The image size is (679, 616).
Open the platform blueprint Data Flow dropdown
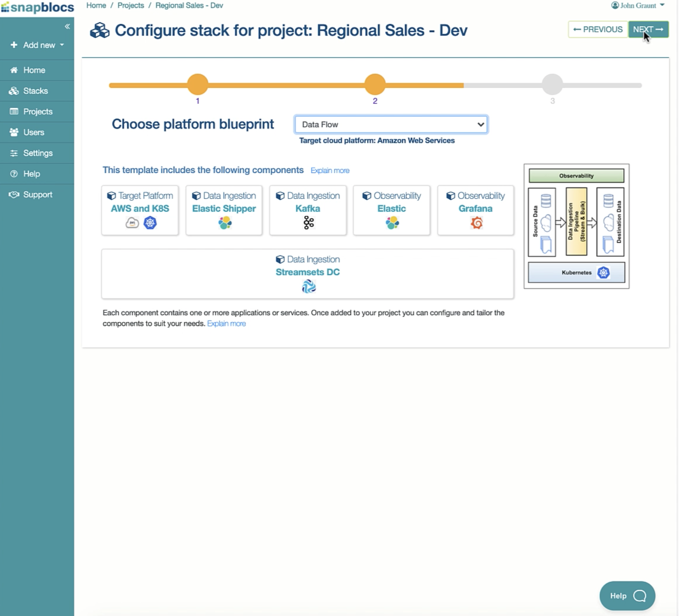[x=391, y=125]
